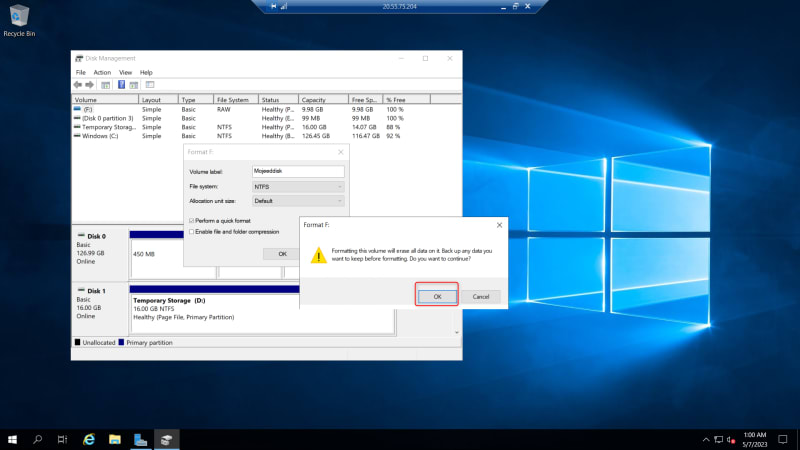The image size is (800, 450).
Task: Sort by the % Free column header
Action: 407,99
